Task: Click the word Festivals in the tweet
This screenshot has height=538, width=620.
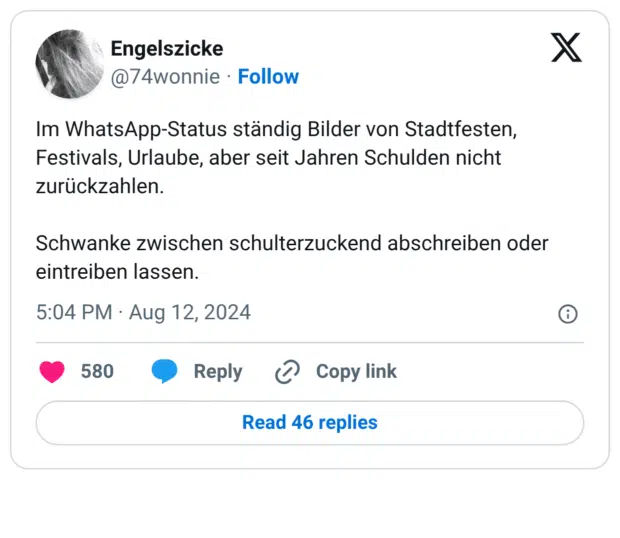Action: click(x=78, y=158)
